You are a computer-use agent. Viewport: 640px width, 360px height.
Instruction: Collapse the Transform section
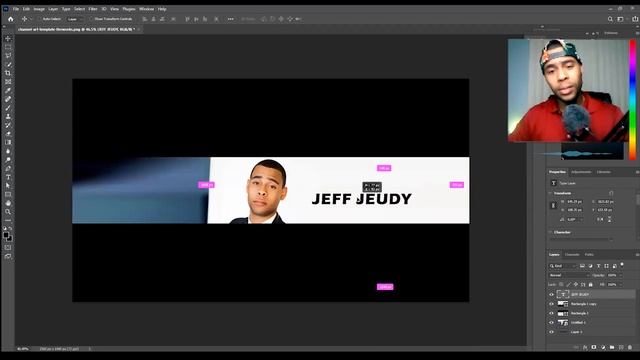pos(550,193)
